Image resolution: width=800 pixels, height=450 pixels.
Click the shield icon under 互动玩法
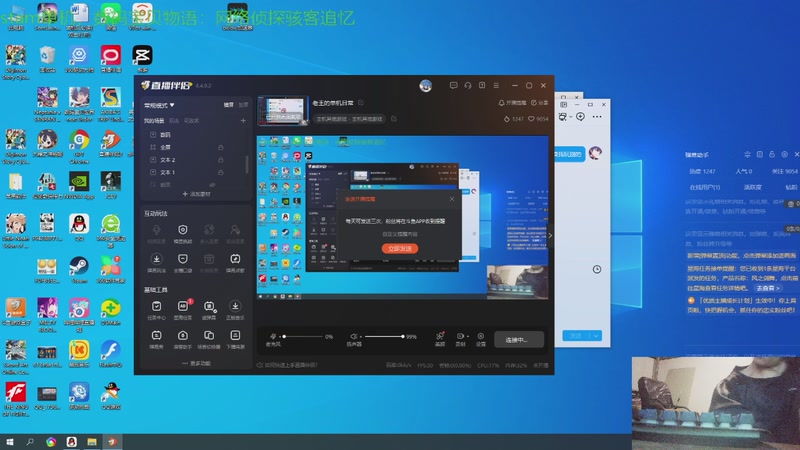tap(183, 230)
